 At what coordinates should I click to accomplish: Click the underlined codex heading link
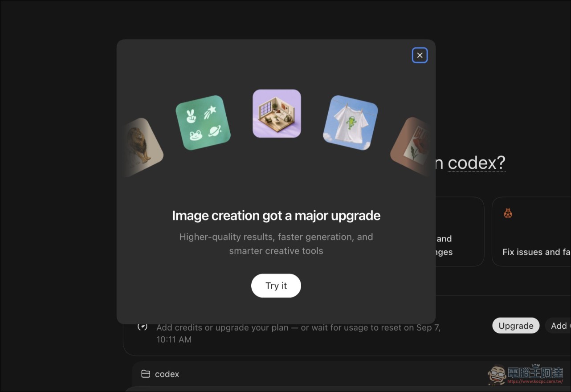[477, 163]
